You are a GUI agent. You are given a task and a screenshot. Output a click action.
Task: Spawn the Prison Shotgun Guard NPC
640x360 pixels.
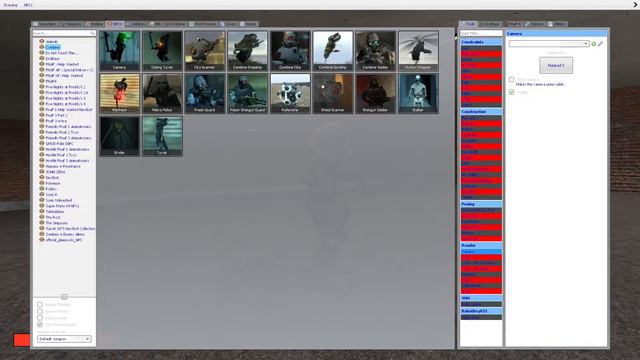coord(247,93)
